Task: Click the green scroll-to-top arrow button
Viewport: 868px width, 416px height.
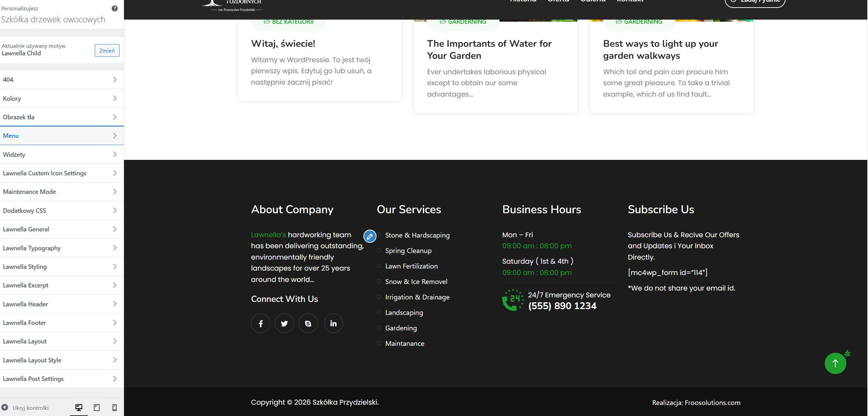Action: tap(835, 363)
